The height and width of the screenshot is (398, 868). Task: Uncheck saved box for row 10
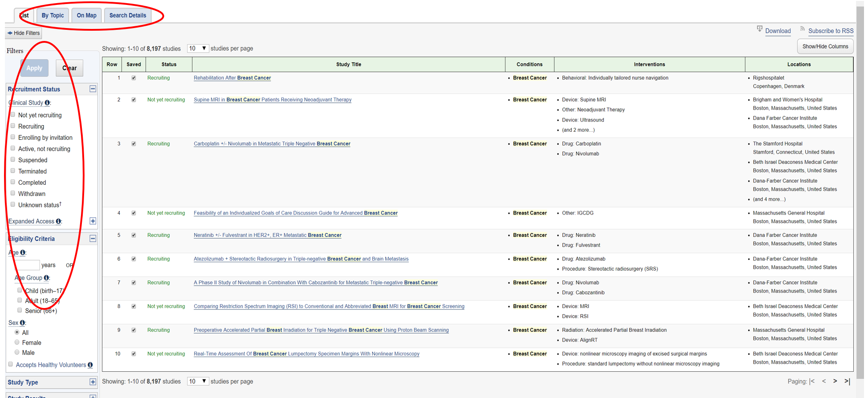[133, 354]
